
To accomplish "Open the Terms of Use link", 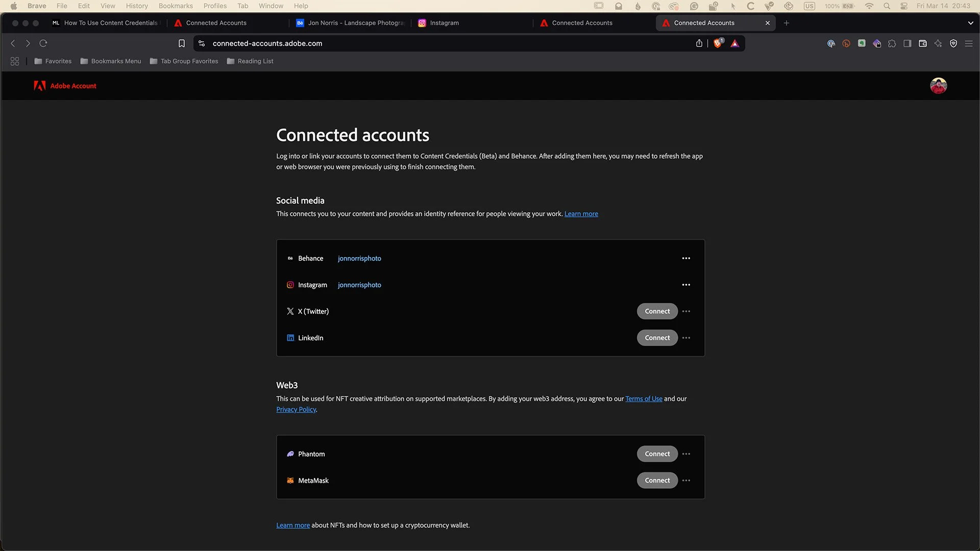I will click(x=644, y=399).
